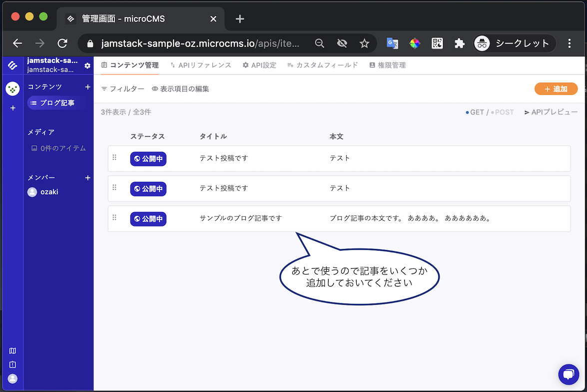Select member ozaki

[42, 192]
